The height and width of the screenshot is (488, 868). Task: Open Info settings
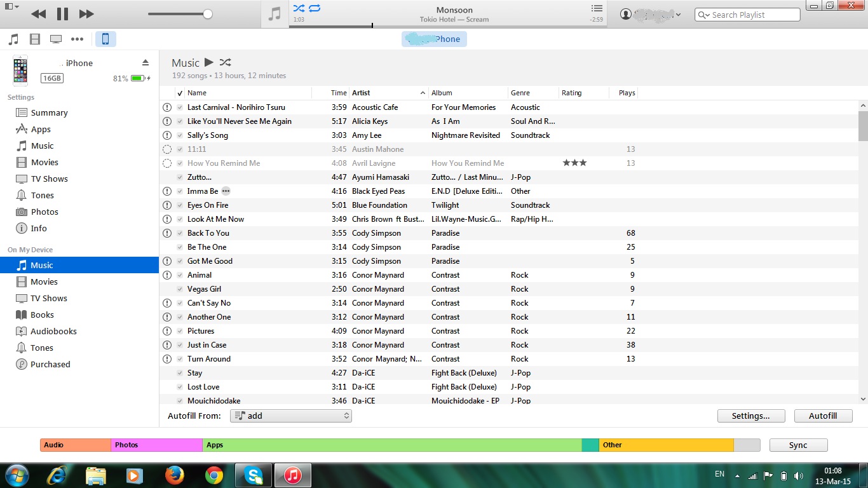[39, 228]
